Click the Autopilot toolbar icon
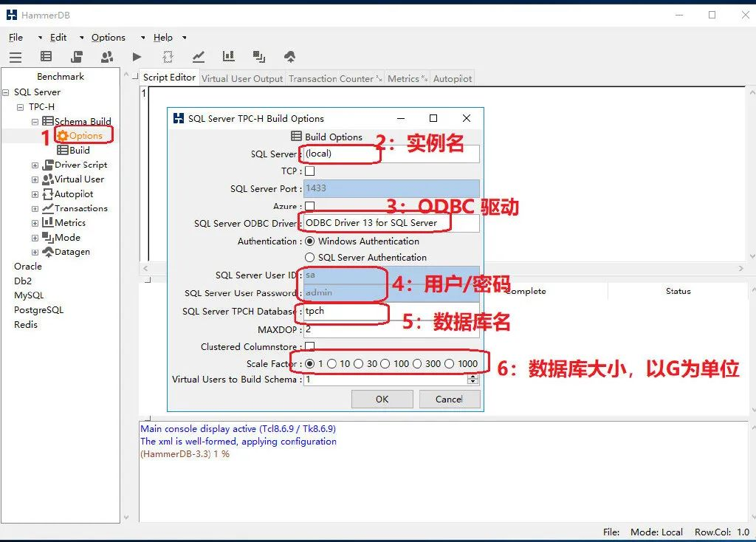The width and height of the screenshot is (756, 542). coord(168,57)
